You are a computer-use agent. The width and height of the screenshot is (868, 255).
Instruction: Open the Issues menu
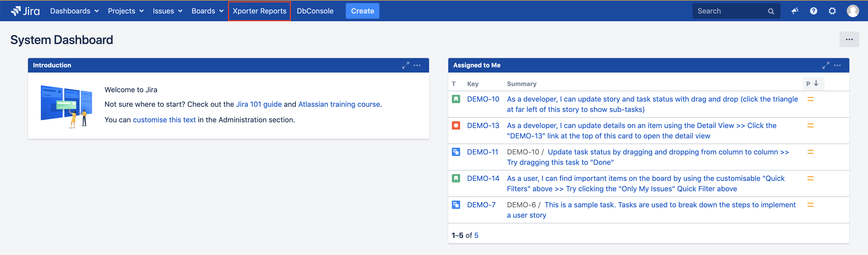pos(167,11)
